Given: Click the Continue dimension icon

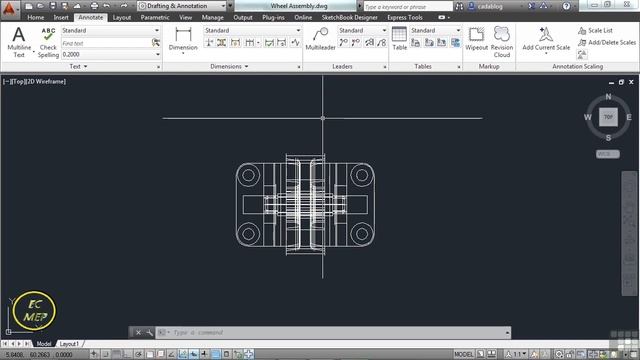Looking at the screenshot, I should point(250,42).
